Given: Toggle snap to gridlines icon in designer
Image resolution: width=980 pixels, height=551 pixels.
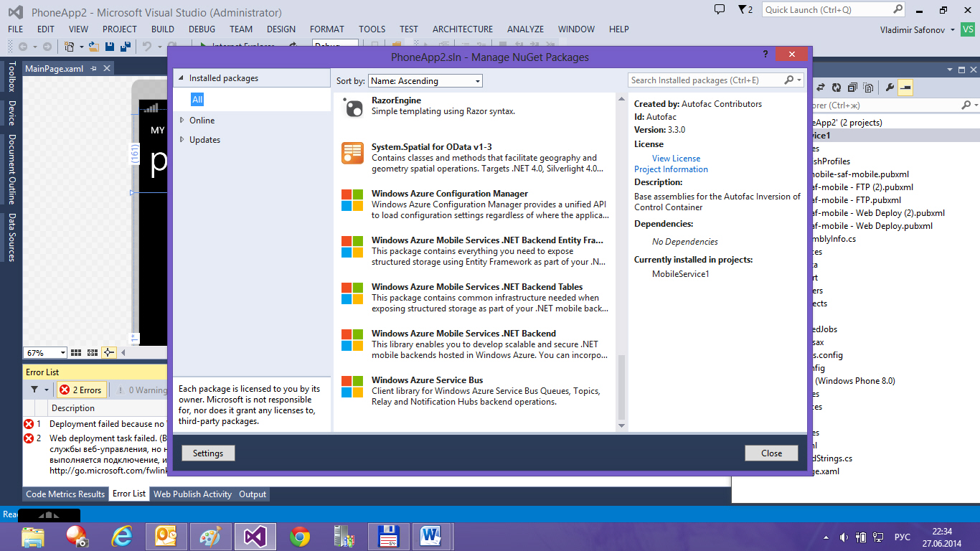Looking at the screenshot, I should tap(93, 352).
